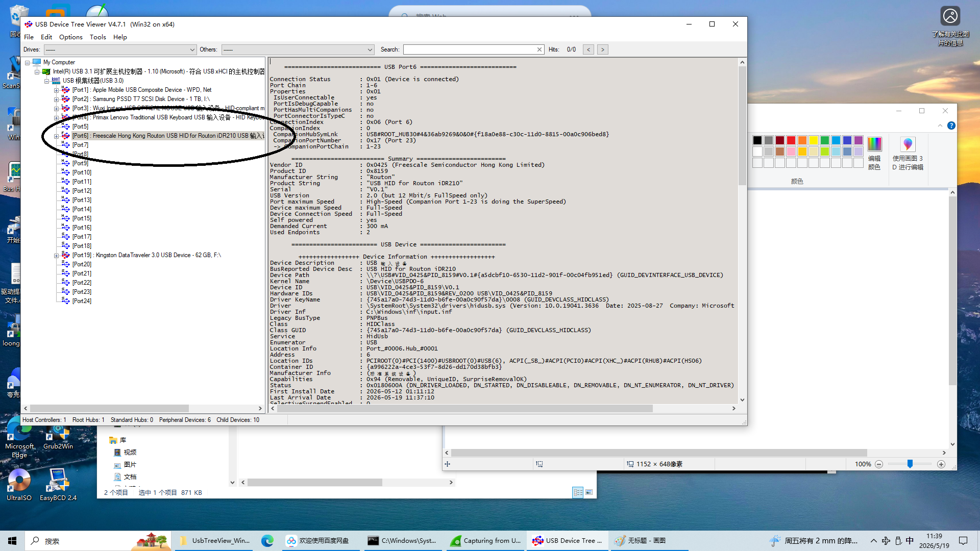The image size is (980, 551).
Task: Click the Search input field
Action: tap(469, 49)
